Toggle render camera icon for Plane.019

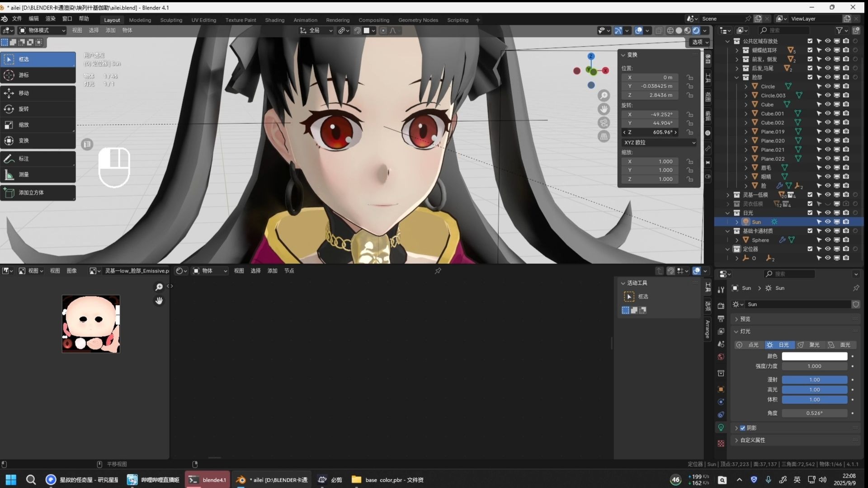point(846,131)
